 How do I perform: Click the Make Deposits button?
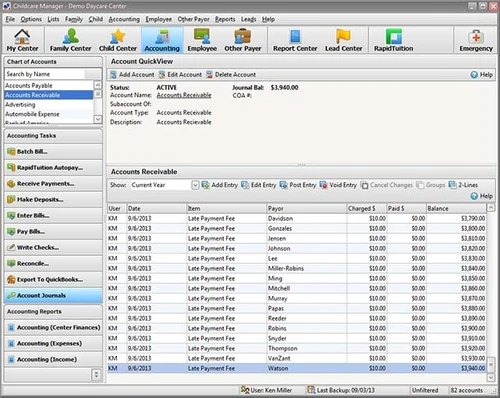53,200
